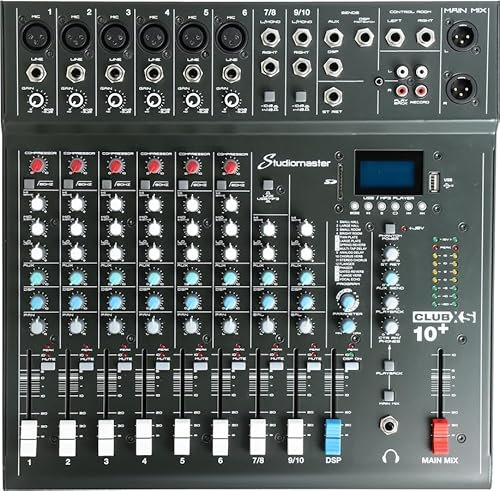Click the AUX SEND master knob
Image resolution: width=500 pixels, height=491 pixels.
coord(391,278)
